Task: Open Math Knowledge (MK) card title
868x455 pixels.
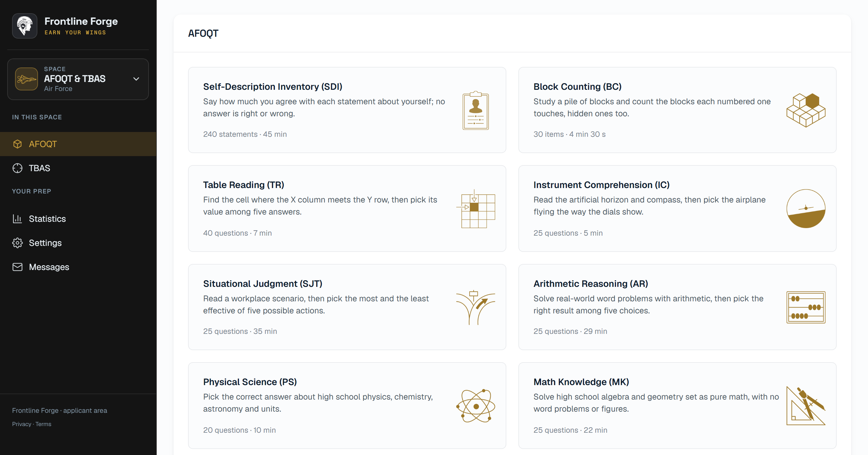Action: 581,382
